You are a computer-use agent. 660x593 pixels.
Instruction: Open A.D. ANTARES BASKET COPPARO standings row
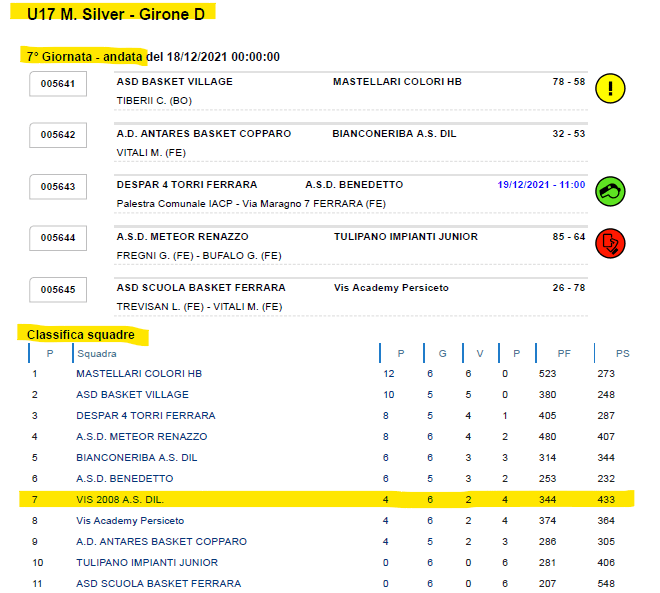[161, 542]
